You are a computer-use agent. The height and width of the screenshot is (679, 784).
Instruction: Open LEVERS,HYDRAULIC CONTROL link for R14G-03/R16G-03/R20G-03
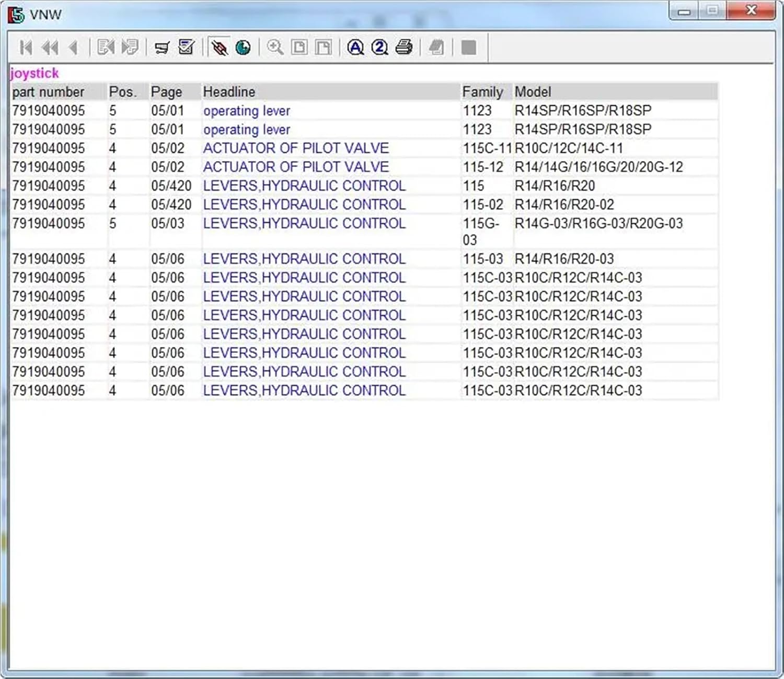coord(304,224)
